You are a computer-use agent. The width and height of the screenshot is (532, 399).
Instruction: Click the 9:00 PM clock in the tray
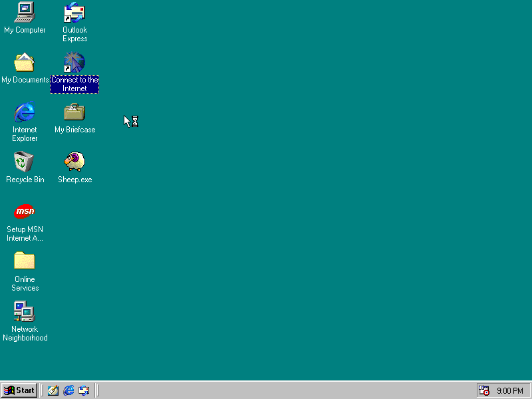click(x=510, y=390)
